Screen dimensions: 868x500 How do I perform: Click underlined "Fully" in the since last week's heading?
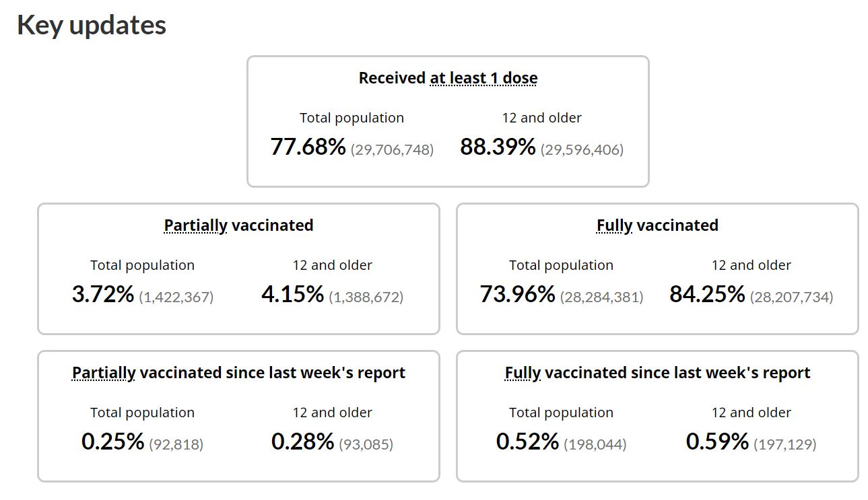[523, 373]
